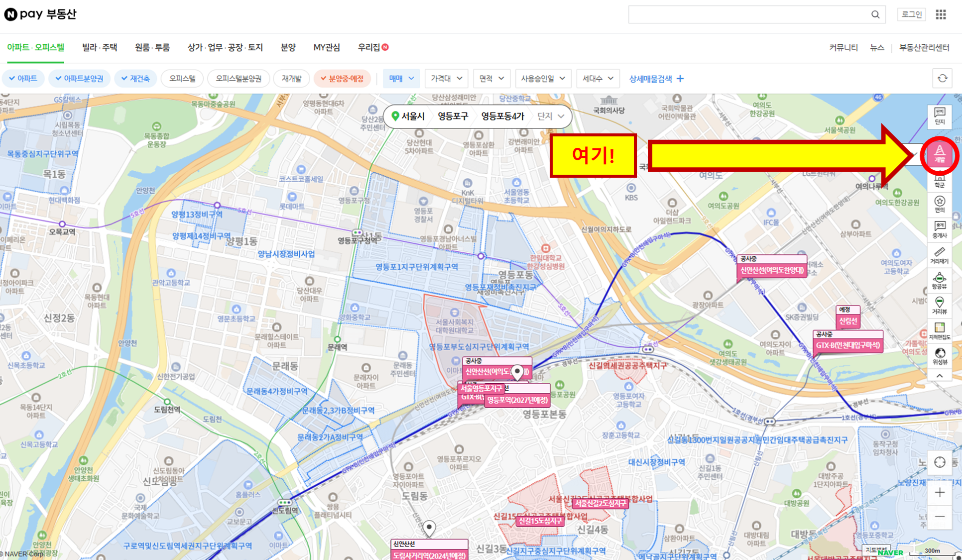Switch to 지적편집도 cadastral map
The image size is (962, 560).
939,331
